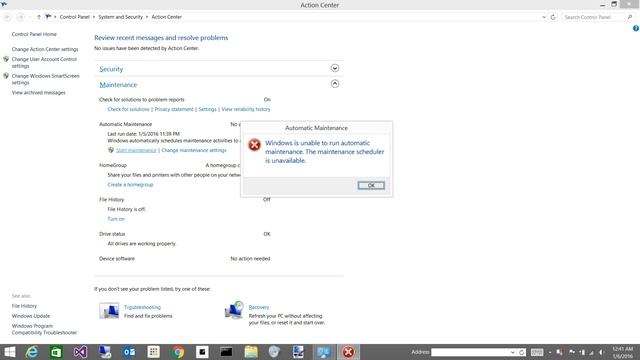Viewport: 640px width, 360px height.
Task: Open the Privacy statement link
Action: [174, 109]
